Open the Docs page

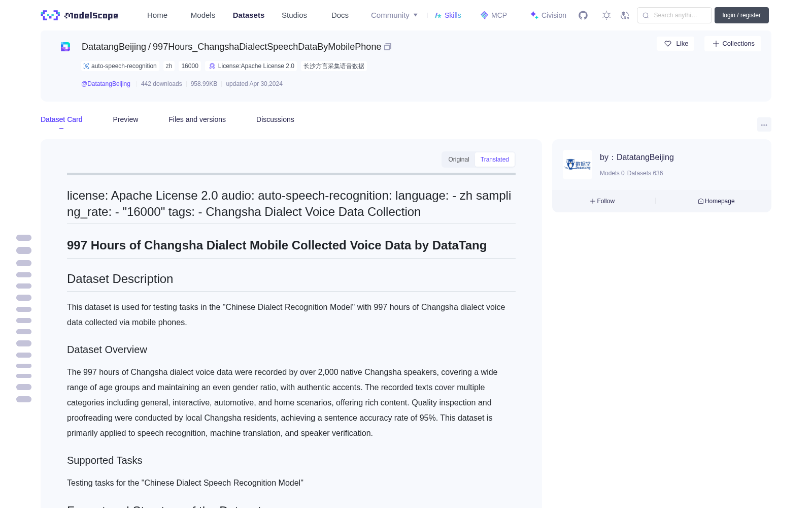point(340,15)
